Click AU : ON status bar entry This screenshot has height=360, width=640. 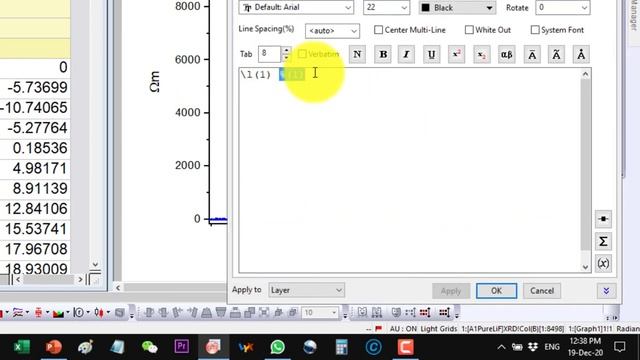click(403, 329)
